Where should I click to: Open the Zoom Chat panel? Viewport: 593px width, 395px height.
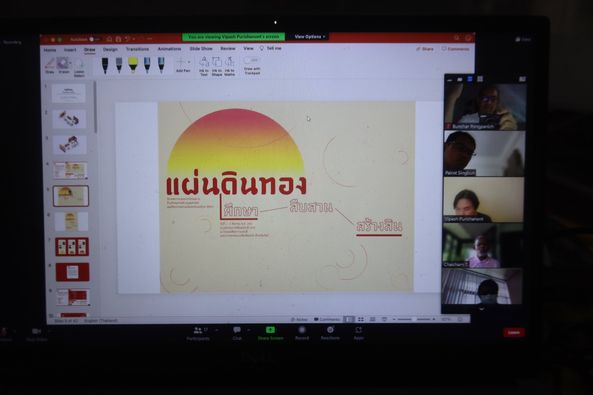[x=237, y=333]
